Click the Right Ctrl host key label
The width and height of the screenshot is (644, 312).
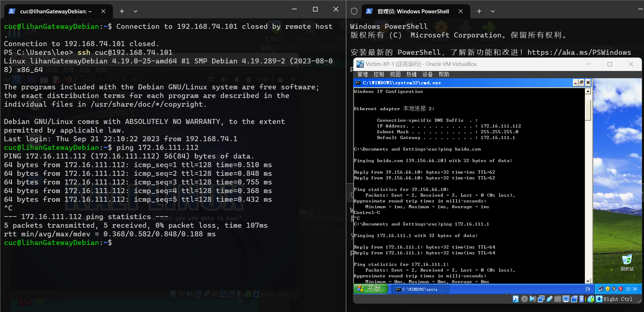pyautogui.click(x=618, y=299)
